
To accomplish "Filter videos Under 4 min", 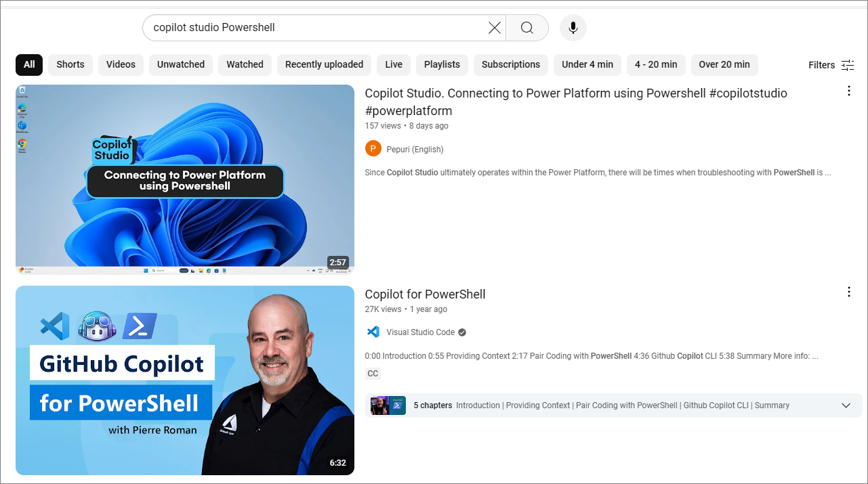I will pos(587,64).
